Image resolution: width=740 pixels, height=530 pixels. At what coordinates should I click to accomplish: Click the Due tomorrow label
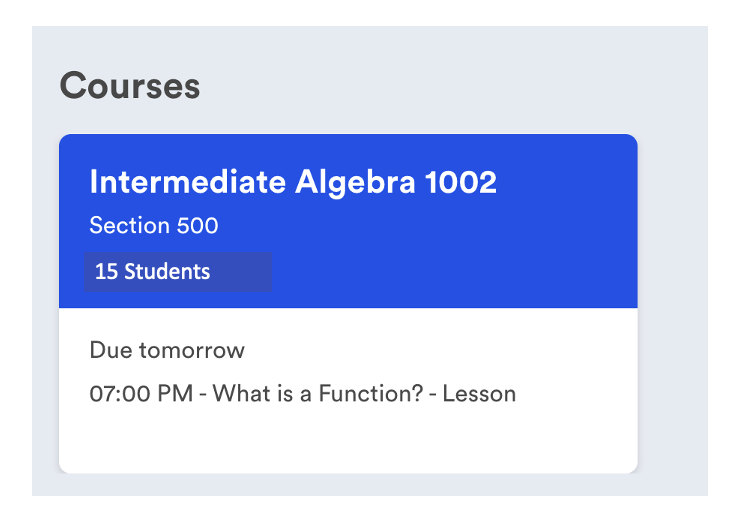point(167,350)
